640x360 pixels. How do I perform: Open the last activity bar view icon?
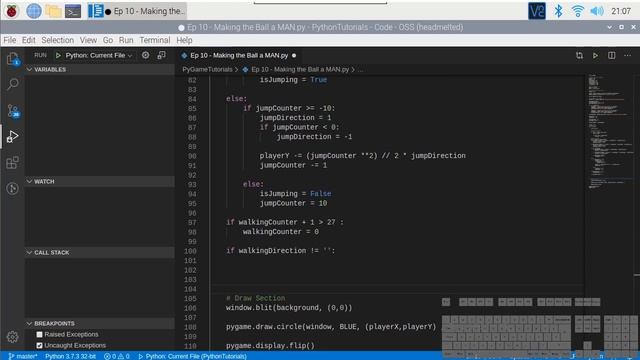click(13, 188)
